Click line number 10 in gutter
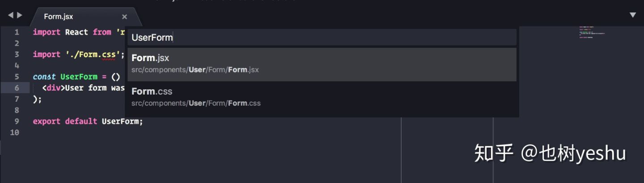 pos(15,133)
